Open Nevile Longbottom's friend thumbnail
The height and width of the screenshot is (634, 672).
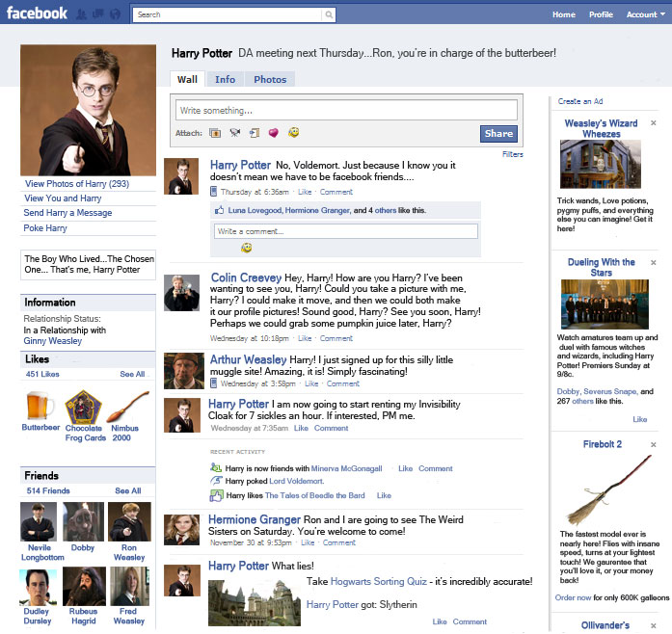(x=39, y=522)
